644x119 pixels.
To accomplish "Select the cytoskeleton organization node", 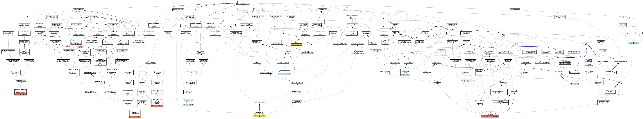I will pyautogui.click(x=601, y=42).
